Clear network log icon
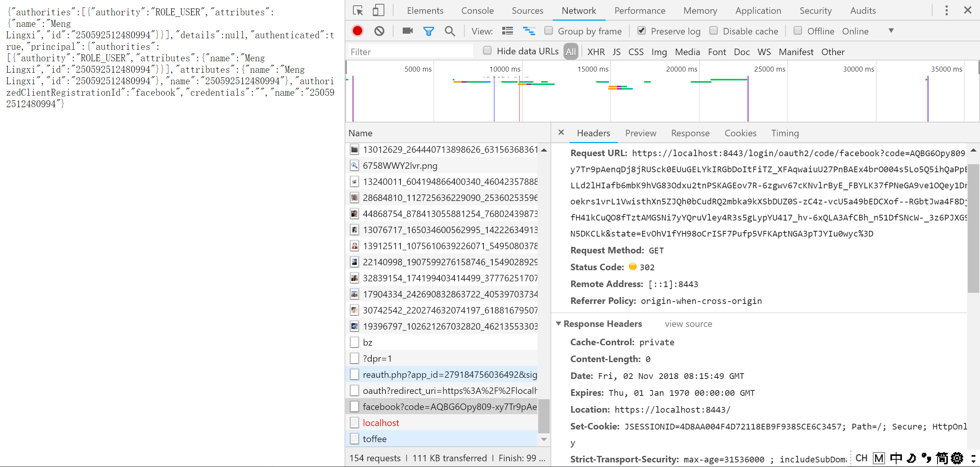The width and height of the screenshot is (980, 467). [379, 31]
